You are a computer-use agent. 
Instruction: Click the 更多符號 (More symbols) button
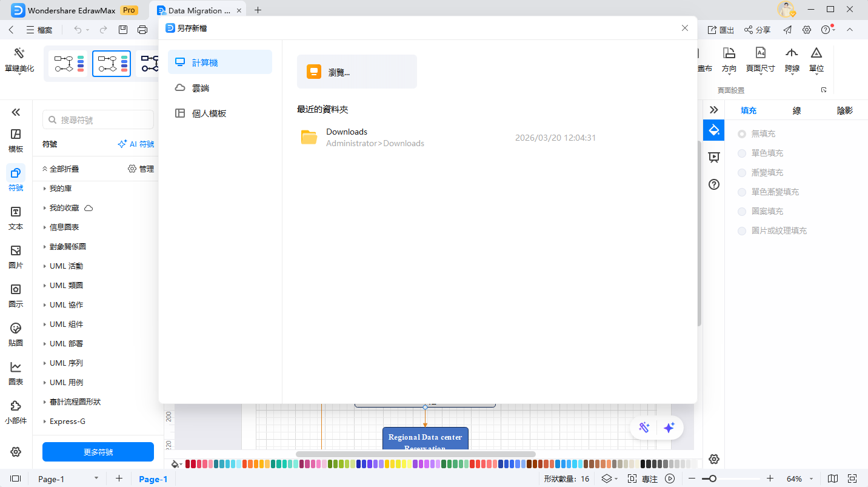coord(98,452)
